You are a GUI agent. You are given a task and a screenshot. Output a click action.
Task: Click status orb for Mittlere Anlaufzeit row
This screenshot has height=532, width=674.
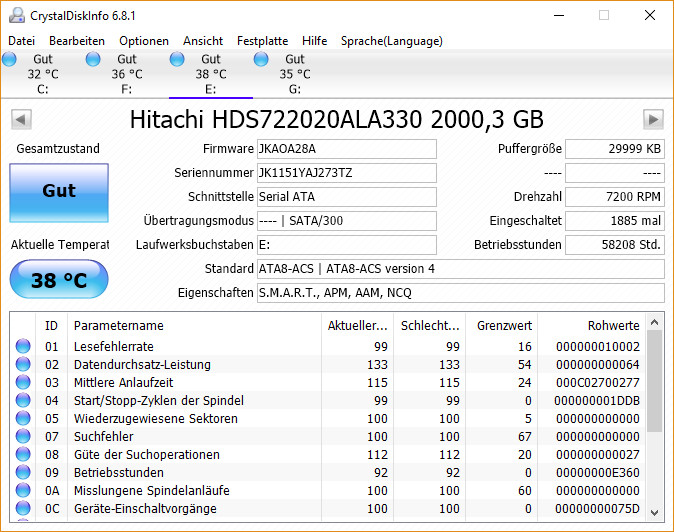[23, 382]
